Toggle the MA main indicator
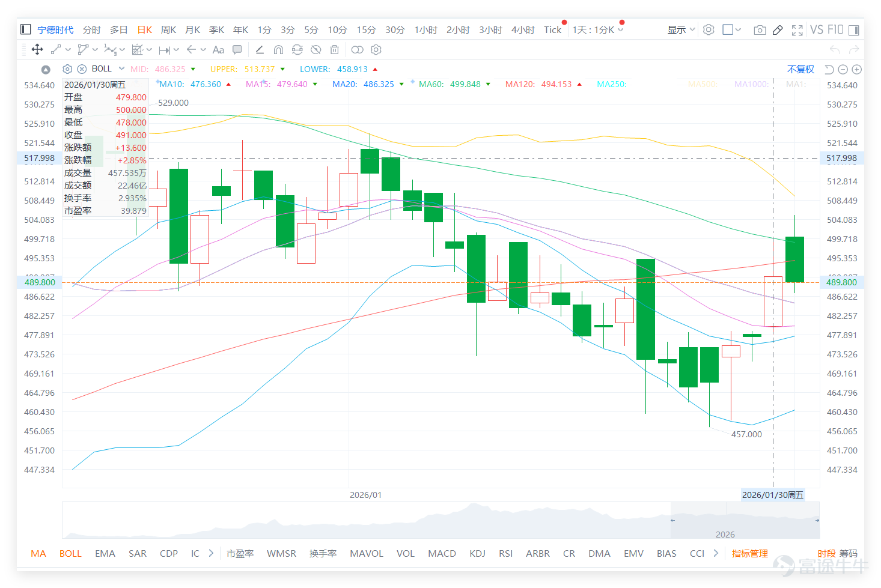The height and width of the screenshot is (588, 881). (x=38, y=553)
